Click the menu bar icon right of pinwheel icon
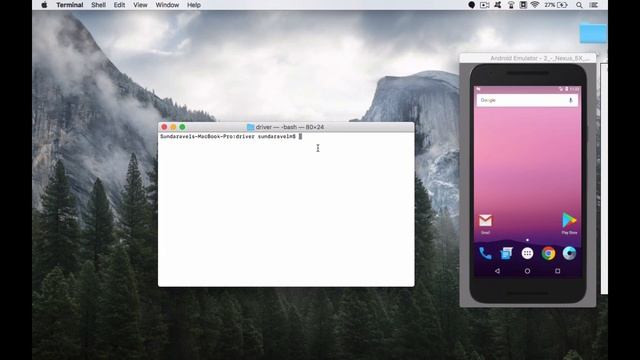This screenshot has width=640, height=360. click(x=511, y=5)
